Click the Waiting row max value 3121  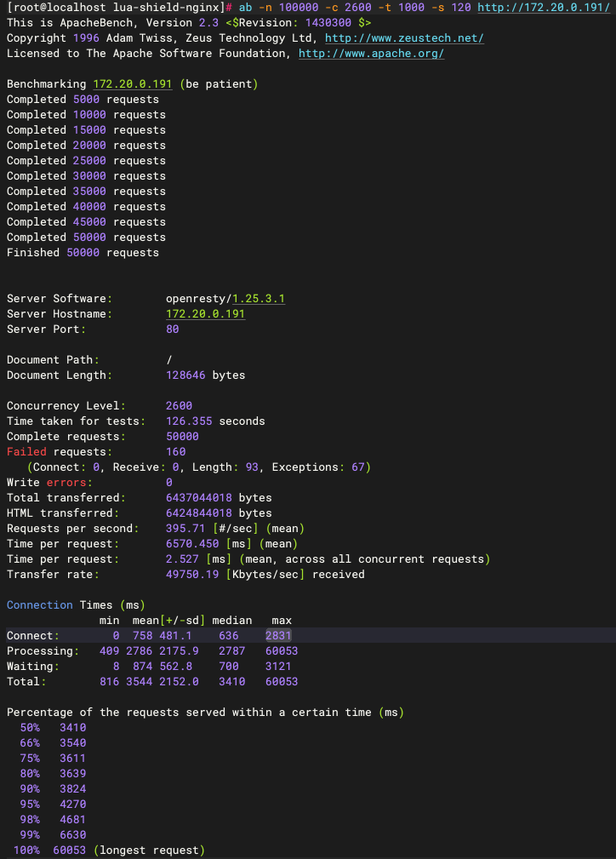pos(278,667)
